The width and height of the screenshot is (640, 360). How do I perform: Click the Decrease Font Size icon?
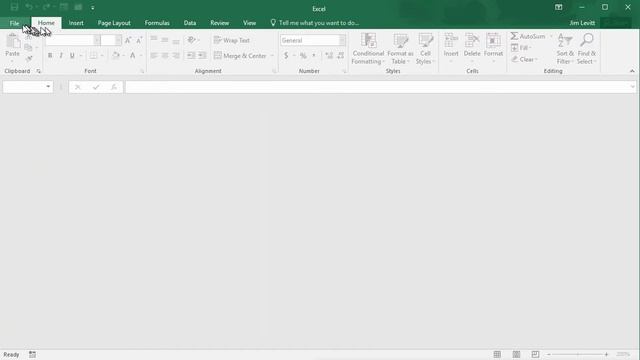point(139,40)
